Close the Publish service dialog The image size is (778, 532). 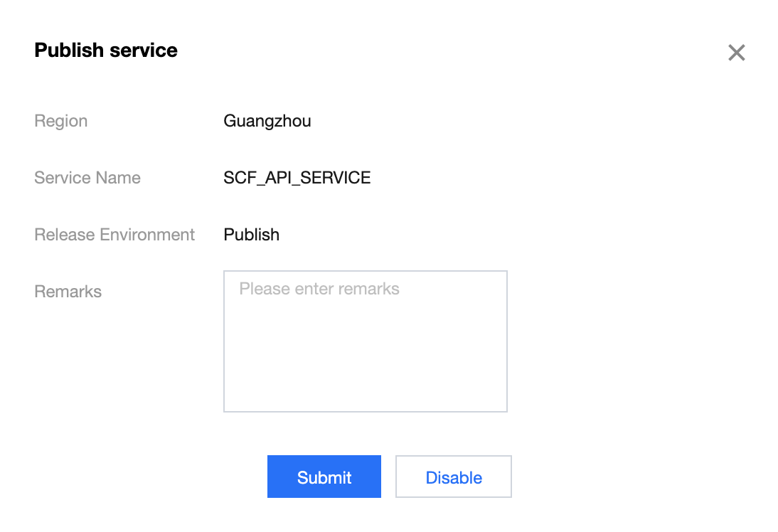(736, 53)
